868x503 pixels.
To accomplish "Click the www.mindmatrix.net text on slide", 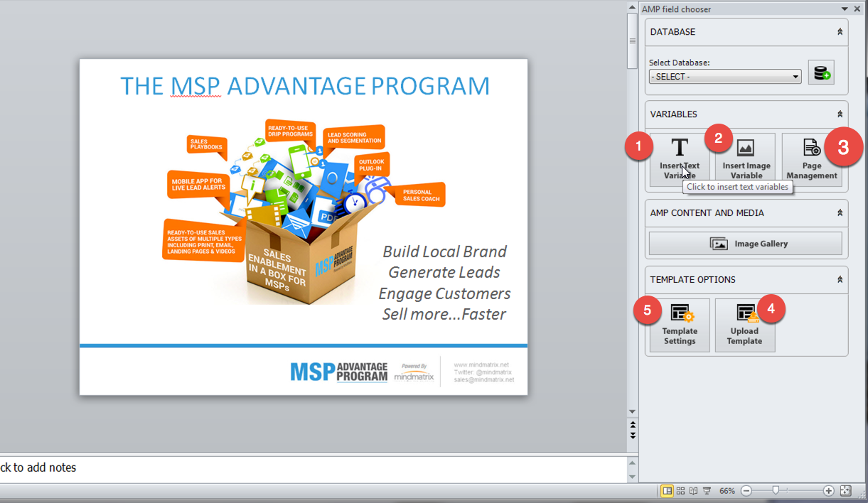I will click(x=481, y=364).
